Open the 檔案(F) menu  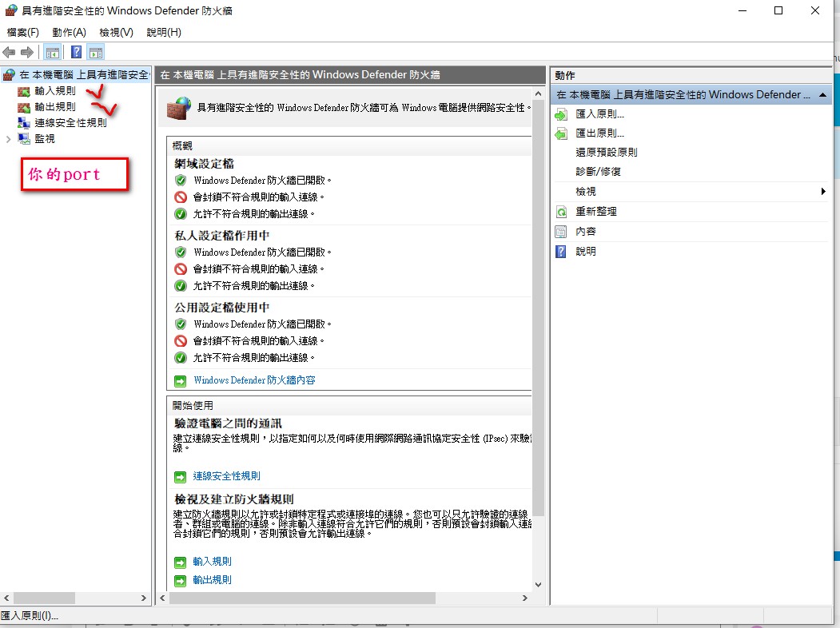tap(23, 33)
